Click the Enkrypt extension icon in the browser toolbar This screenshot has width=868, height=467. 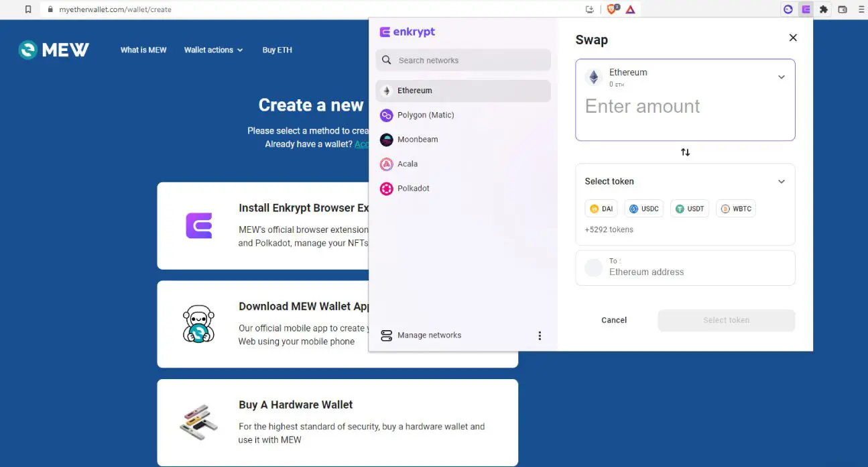(806, 9)
